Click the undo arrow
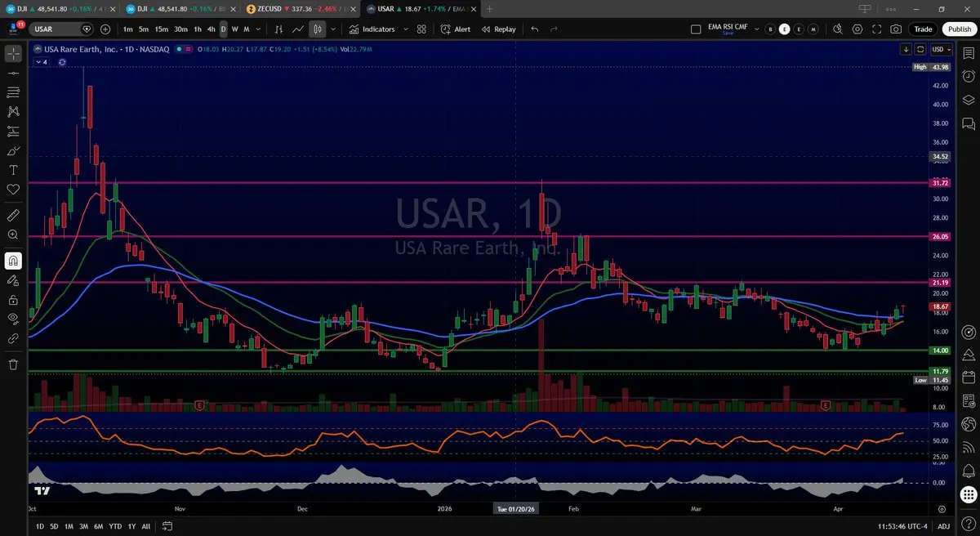Image resolution: width=980 pixels, height=536 pixels. [535, 29]
